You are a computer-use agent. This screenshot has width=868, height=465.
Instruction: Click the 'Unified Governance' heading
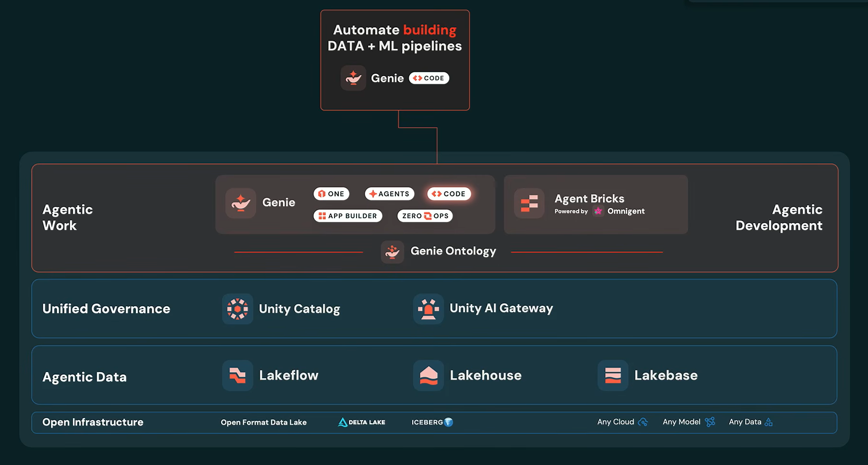[106, 309]
